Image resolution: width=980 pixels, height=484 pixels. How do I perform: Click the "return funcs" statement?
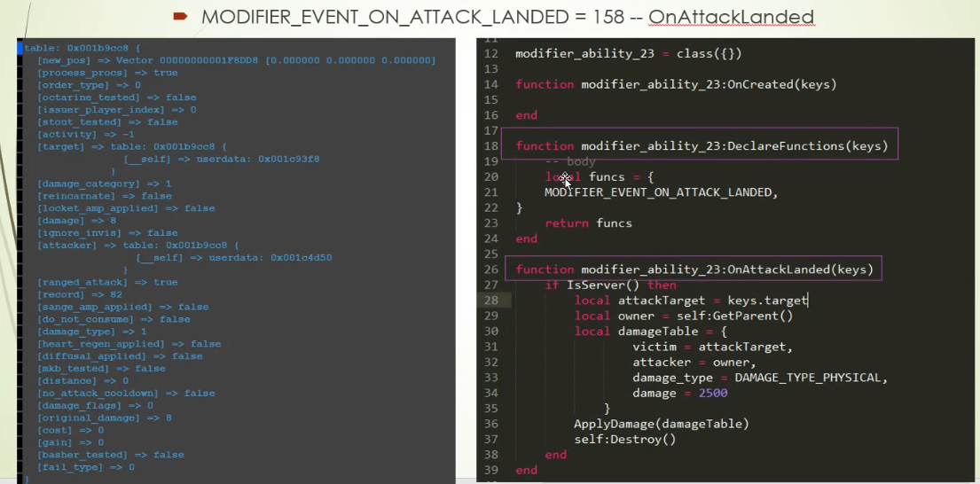click(588, 223)
